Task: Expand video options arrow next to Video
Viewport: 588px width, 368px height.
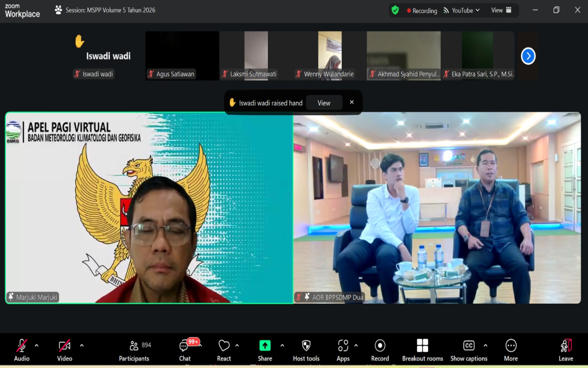Action: click(x=81, y=345)
